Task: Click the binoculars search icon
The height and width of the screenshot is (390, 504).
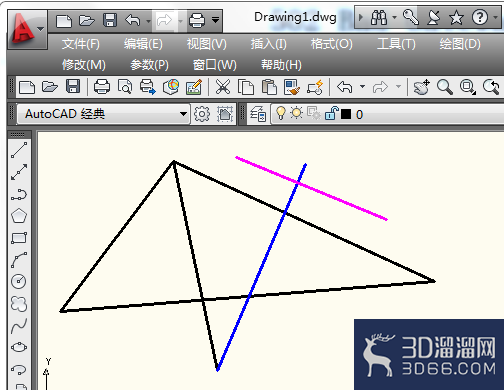Action: [x=379, y=17]
